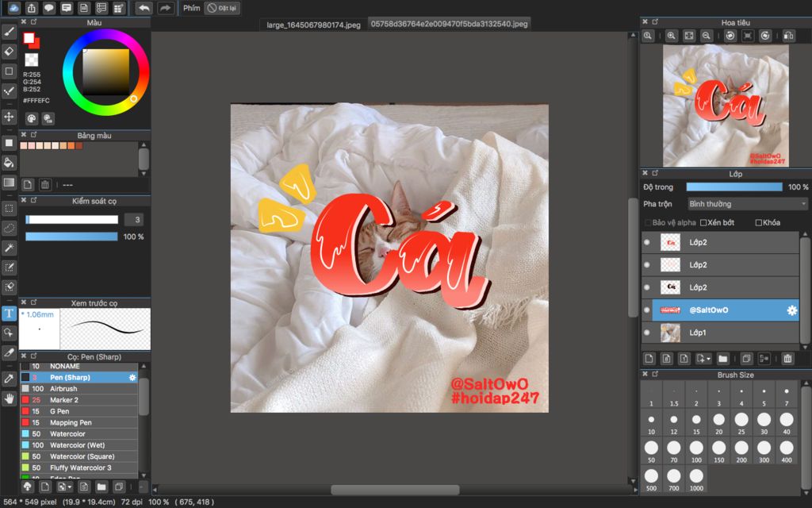Click Navigator fit-to-window icon
Screen dimensions: 812x508
689,35
